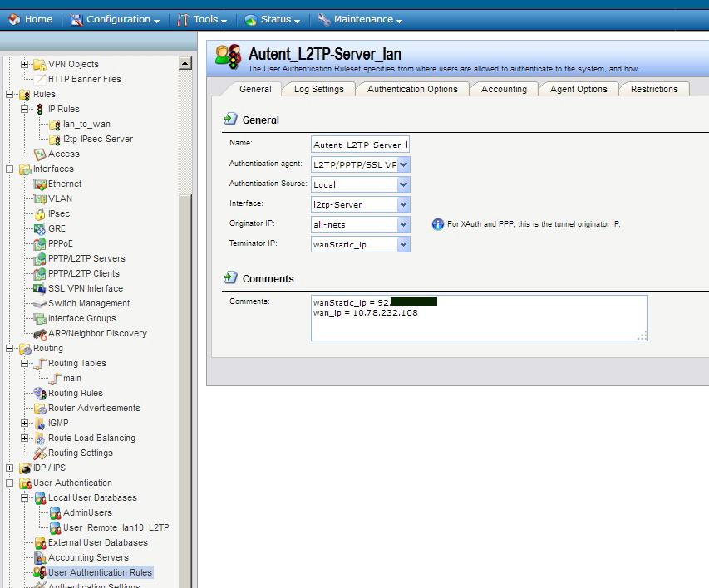This screenshot has height=588, width=709.
Task: Click the Name input field
Action: (x=361, y=145)
